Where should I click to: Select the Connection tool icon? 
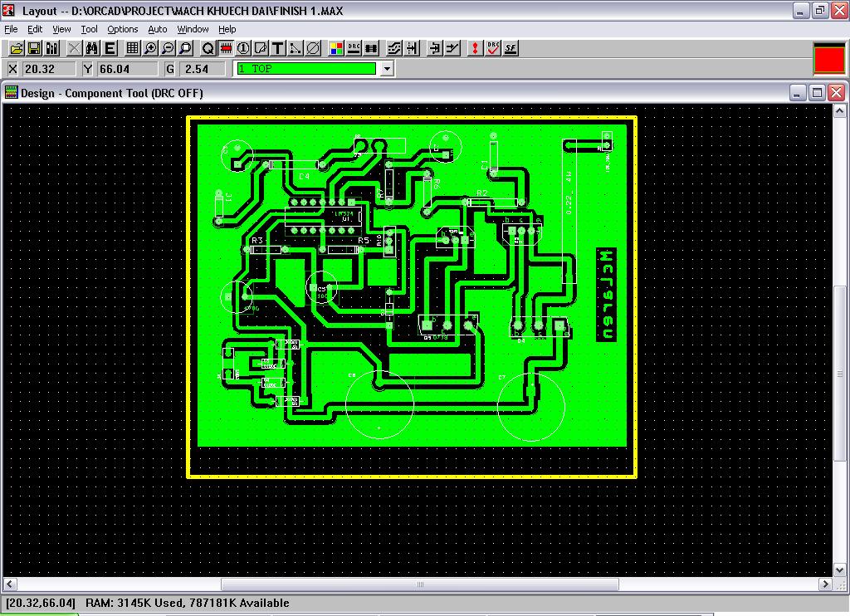pyautogui.click(x=296, y=49)
